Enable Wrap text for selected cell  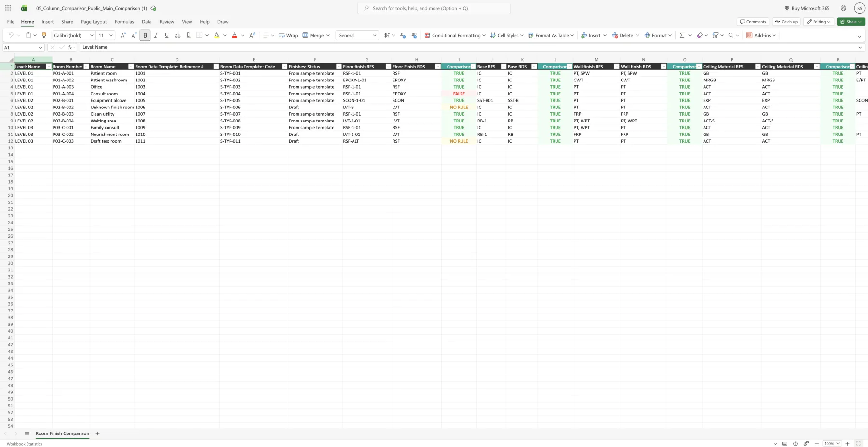click(288, 35)
